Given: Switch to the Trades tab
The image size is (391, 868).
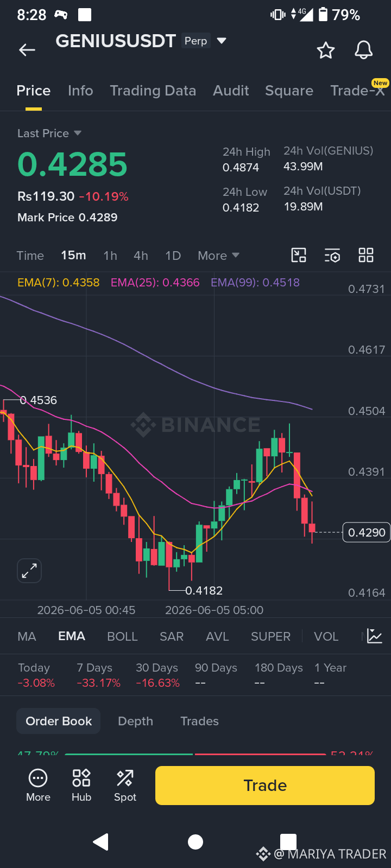Looking at the screenshot, I should 199,721.
